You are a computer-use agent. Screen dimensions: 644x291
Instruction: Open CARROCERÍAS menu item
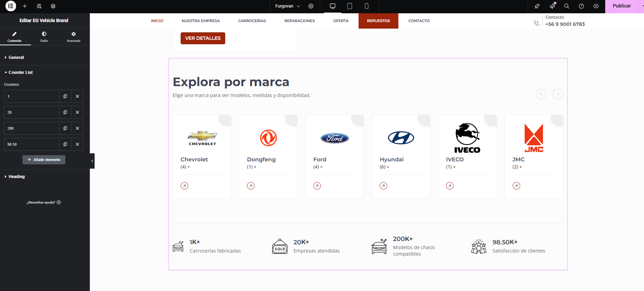[x=252, y=21]
